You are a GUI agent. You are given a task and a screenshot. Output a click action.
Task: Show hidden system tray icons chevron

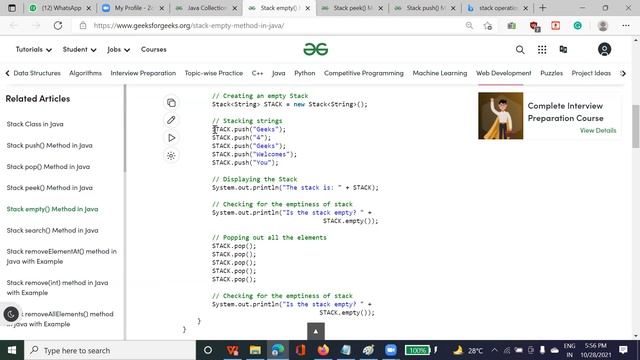pyautogui.click(x=494, y=350)
